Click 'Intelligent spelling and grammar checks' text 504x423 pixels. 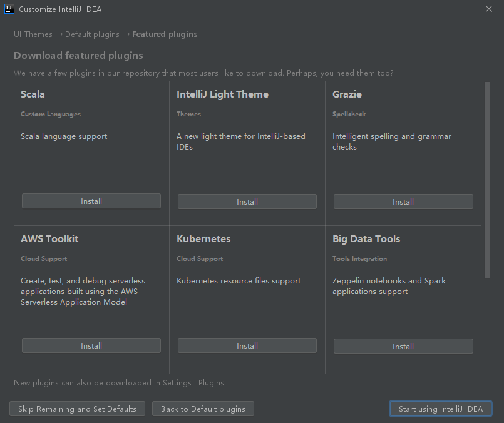[392, 141]
